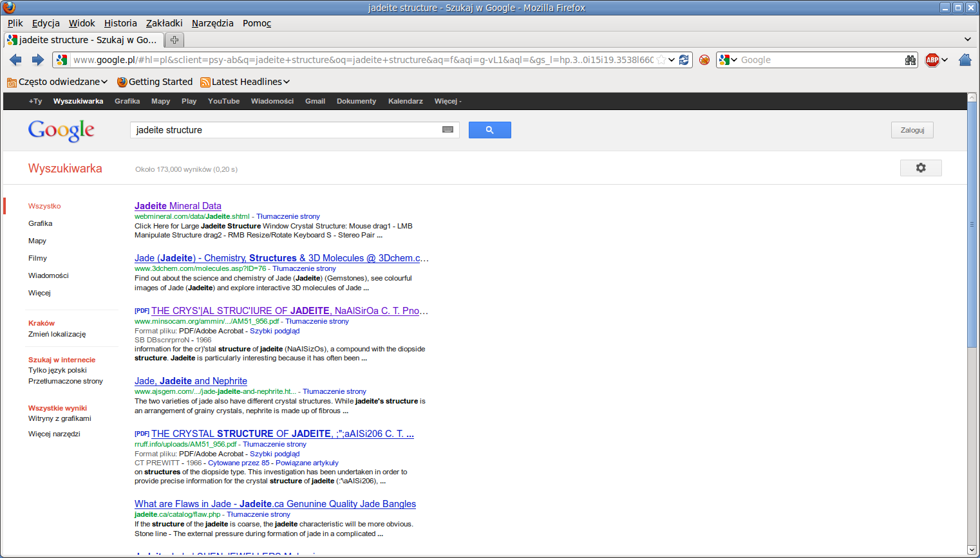Open Plik menu
The image size is (980, 558).
point(15,23)
